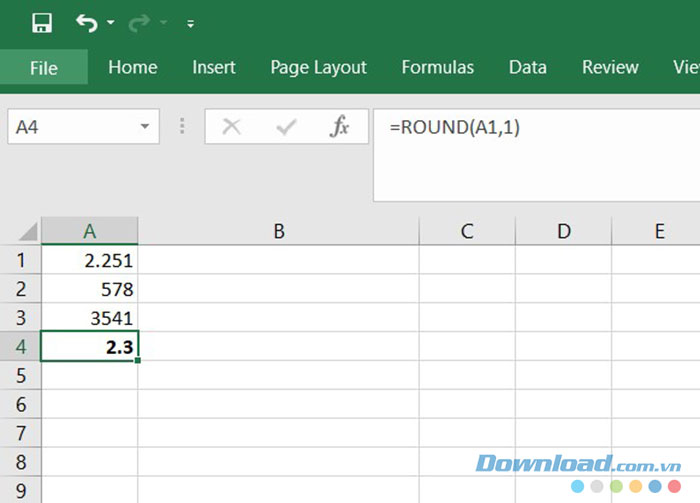This screenshot has height=503, width=700.
Task: Click the Undo arrow icon
Action: click(x=88, y=22)
